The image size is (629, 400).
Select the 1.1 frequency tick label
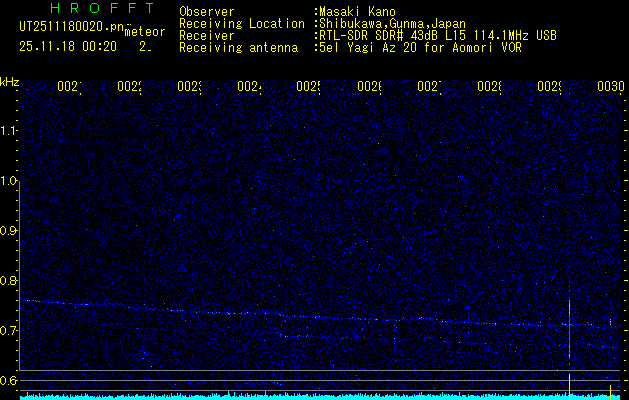point(10,130)
